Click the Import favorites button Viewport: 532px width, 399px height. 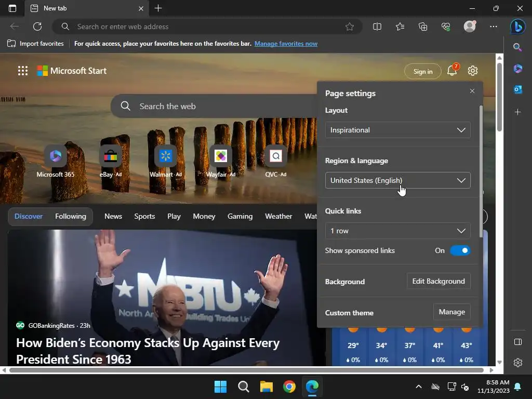pyautogui.click(x=35, y=44)
